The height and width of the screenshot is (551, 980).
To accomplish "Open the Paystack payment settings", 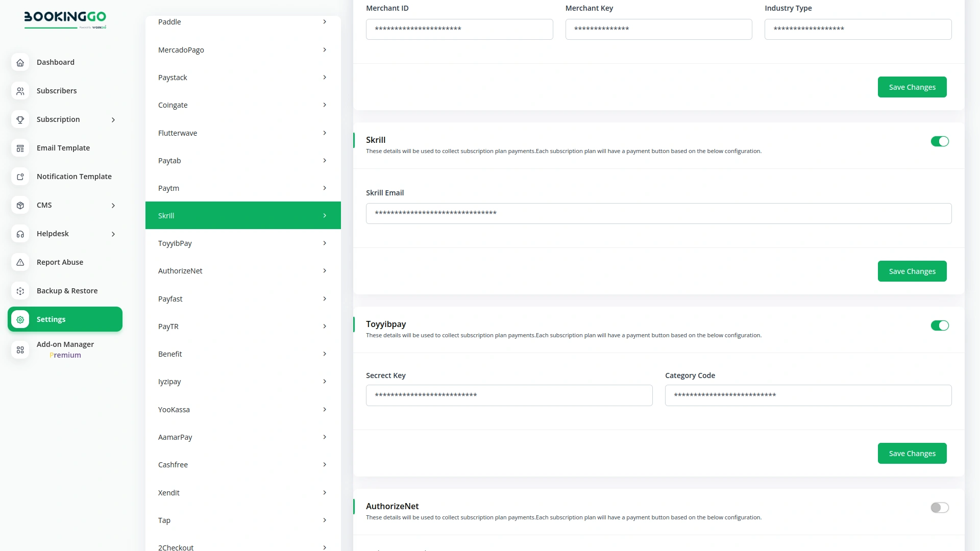I will (243, 77).
